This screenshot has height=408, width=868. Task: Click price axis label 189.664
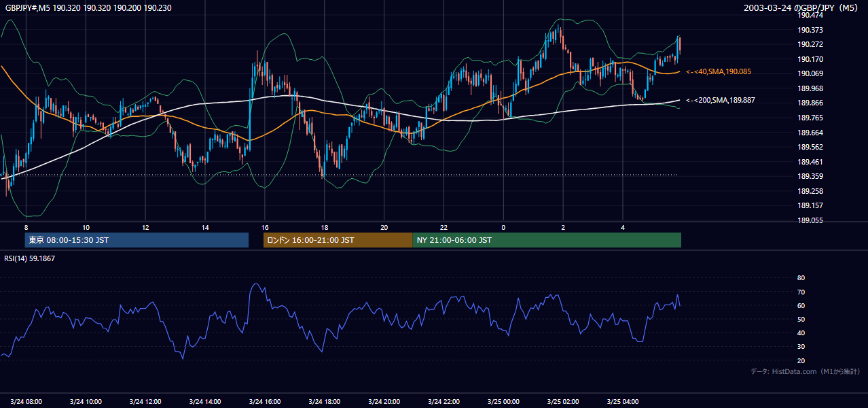[810, 133]
